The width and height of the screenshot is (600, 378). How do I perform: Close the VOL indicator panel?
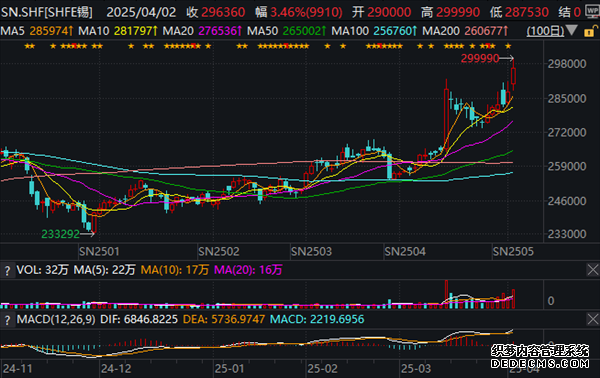[x=592, y=270]
